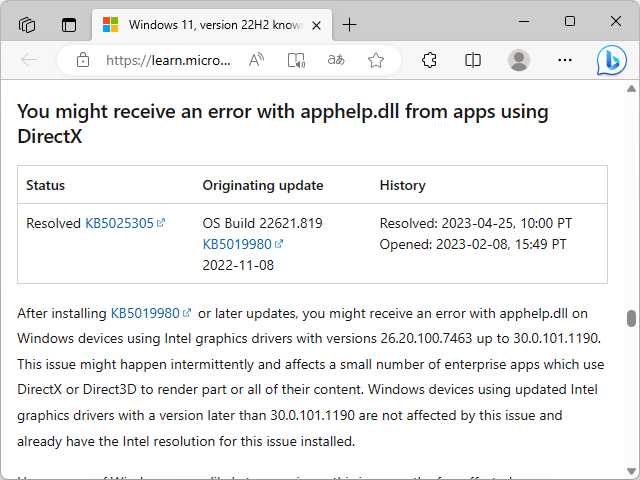This screenshot has height=480, width=640.
Task: Go back to previous page
Action: click(x=29, y=60)
